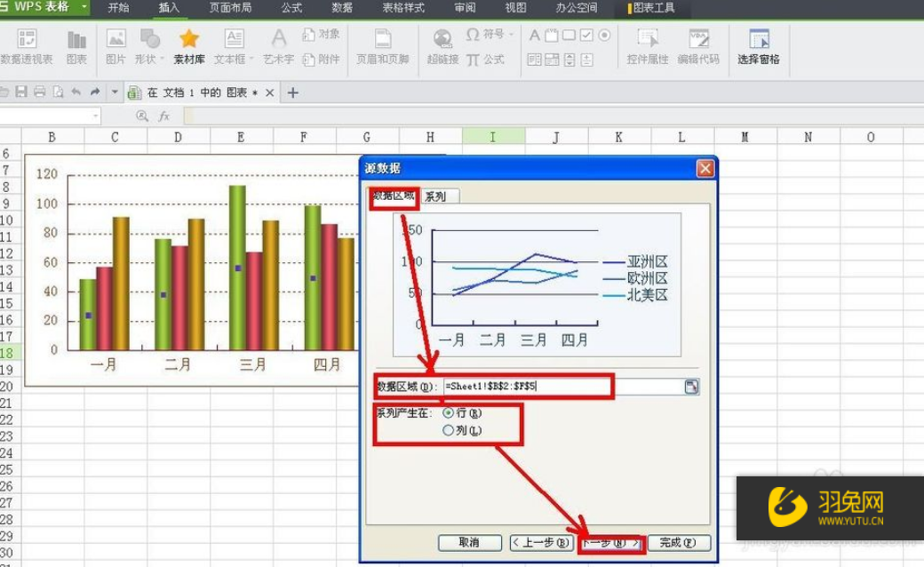Expand the 符号 dropdown arrow
Viewport: 924px width, 567px height.
511,34
